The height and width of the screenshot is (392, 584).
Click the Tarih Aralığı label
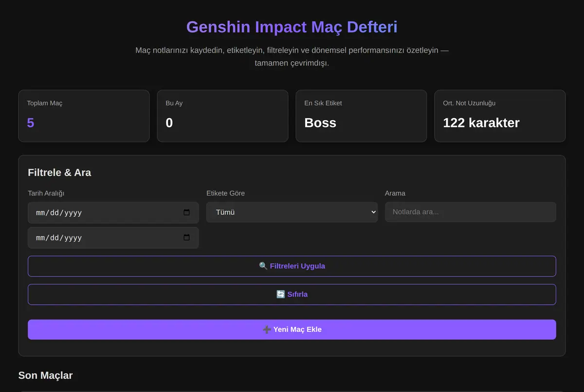[x=46, y=193]
